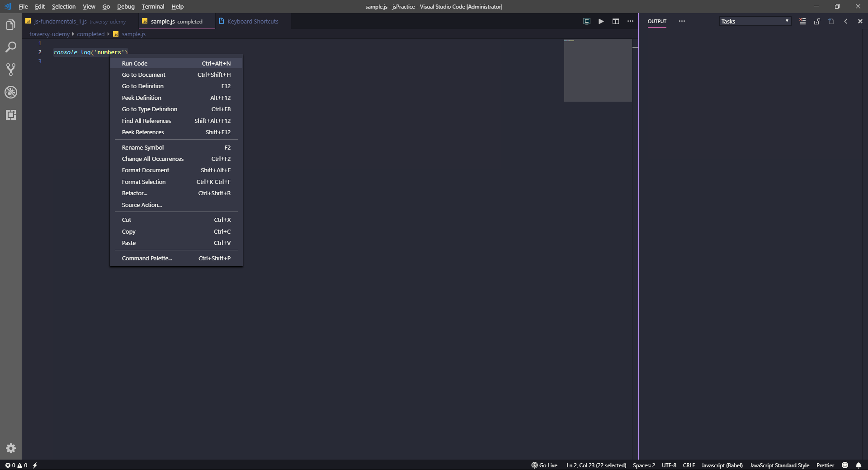Switch to the Keyboard Shortcuts tab
868x470 pixels.
pyautogui.click(x=253, y=21)
